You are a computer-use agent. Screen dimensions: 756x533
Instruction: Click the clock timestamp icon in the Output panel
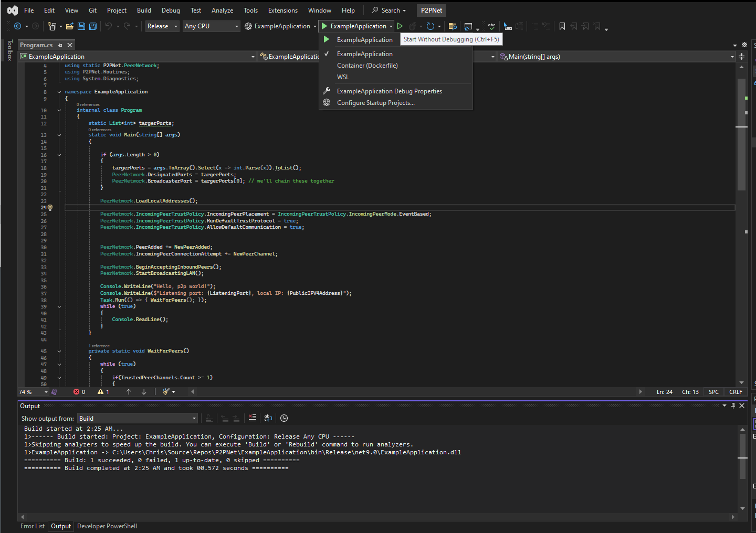(284, 418)
